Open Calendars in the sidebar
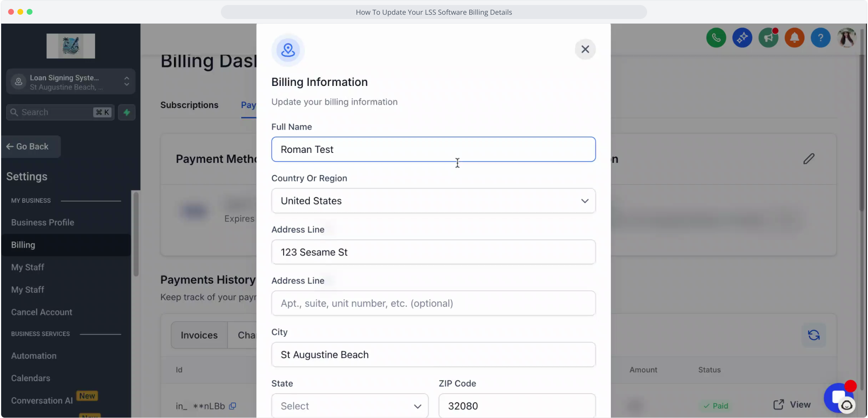The image size is (868, 418). (x=31, y=379)
